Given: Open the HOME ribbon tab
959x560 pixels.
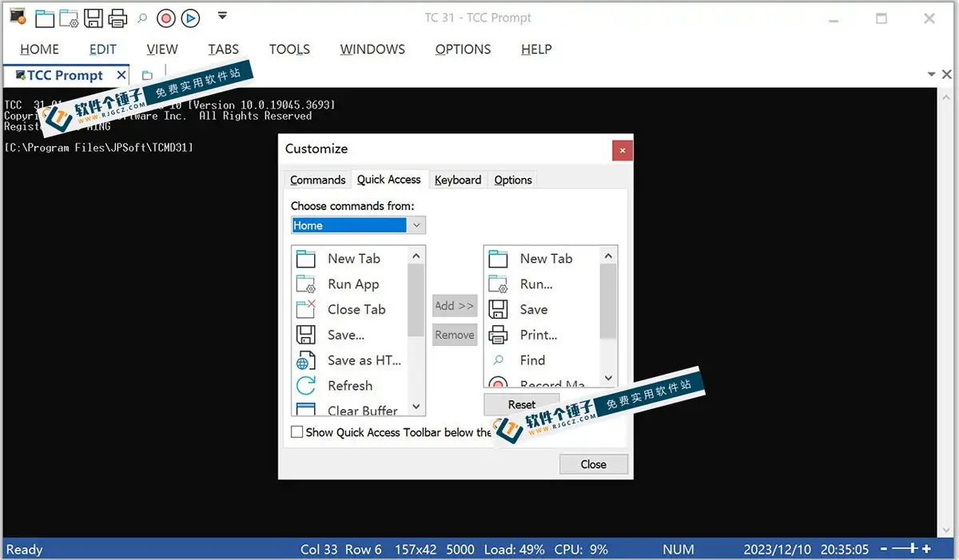Looking at the screenshot, I should (x=39, y=50).
